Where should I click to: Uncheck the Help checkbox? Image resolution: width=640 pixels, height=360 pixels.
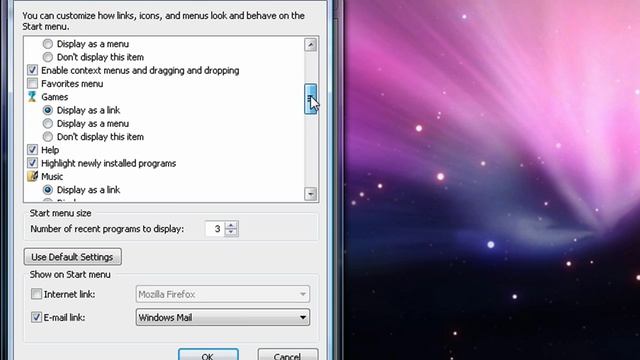point(32,150)
